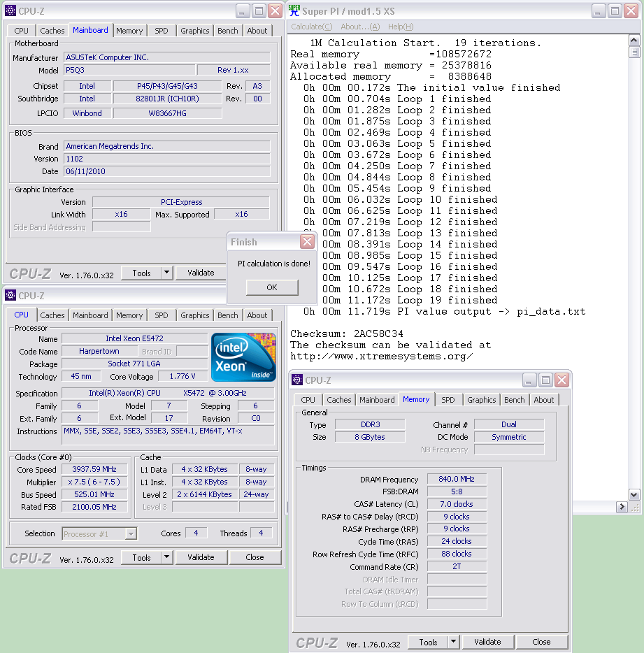
Task: Open the Help(H) menu in Super PI
Action: click(x=401, y=27)
